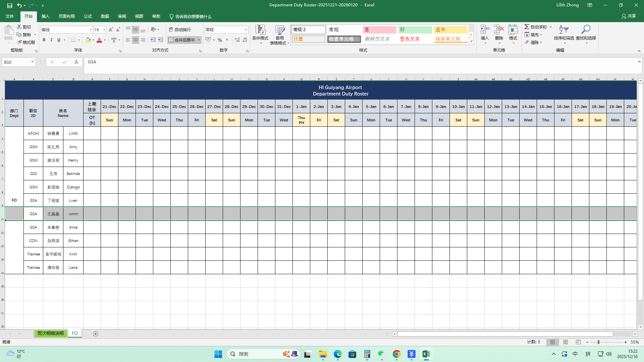This screenshot has height=362, width=644.
Task: Click Find and Select magnifier icon
Action: (x=586, y=33)
